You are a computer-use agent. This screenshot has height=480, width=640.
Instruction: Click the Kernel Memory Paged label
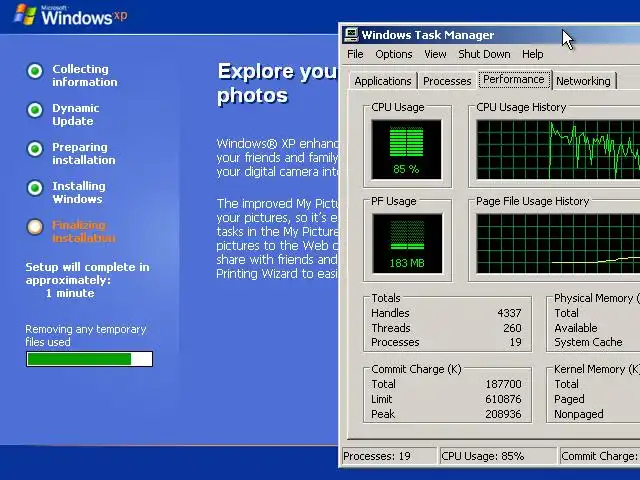pos(569,399)
